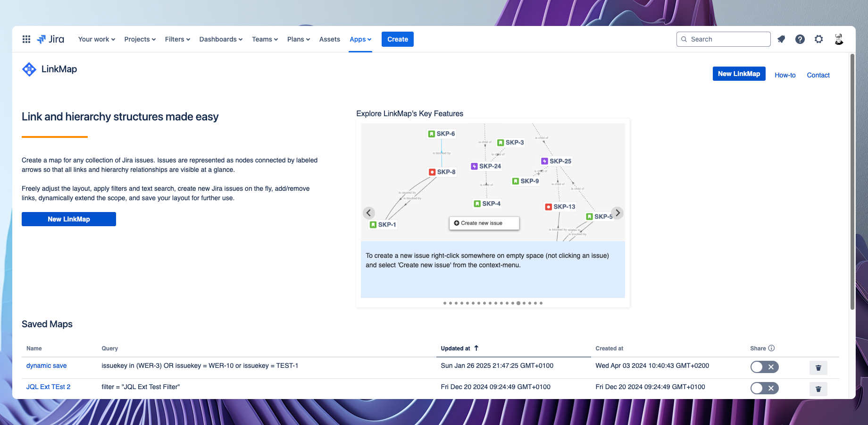
Task: Click the carousel caption about creating issues
Action: pos(487,260)
